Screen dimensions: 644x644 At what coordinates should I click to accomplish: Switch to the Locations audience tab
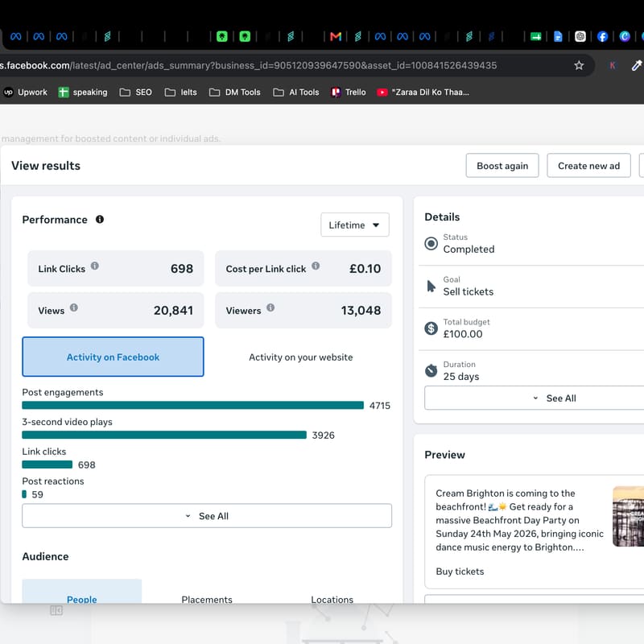[x=332, y=599]
